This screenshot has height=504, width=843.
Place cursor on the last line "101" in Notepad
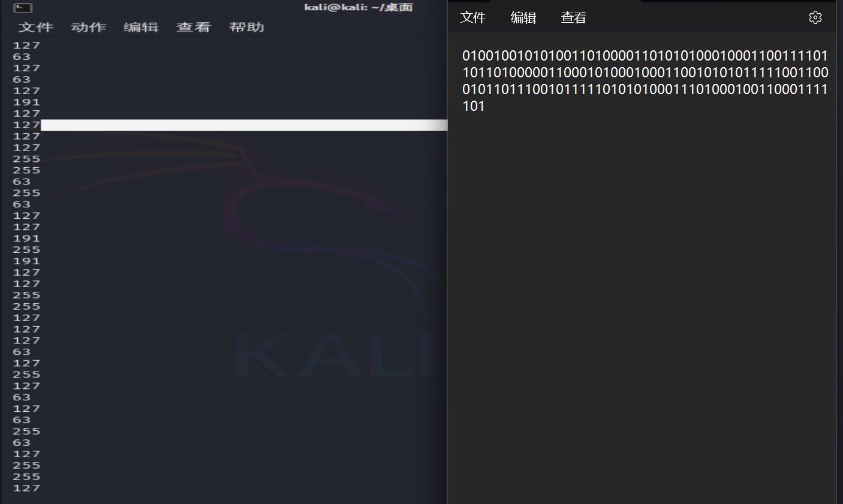(x=474, y=106)
